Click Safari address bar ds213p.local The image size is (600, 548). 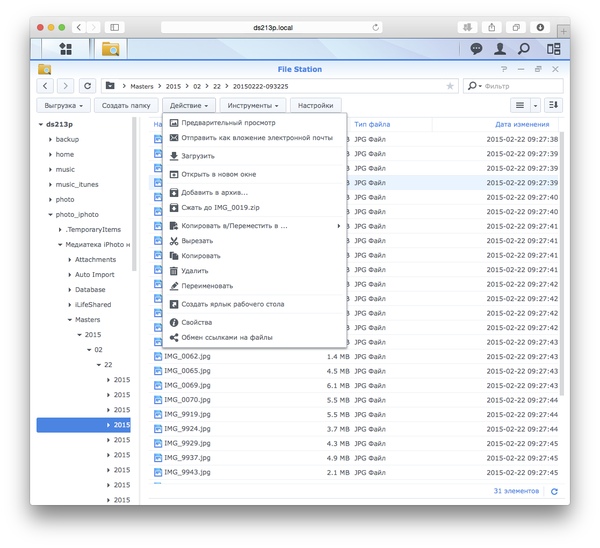[x=272, y=28]
